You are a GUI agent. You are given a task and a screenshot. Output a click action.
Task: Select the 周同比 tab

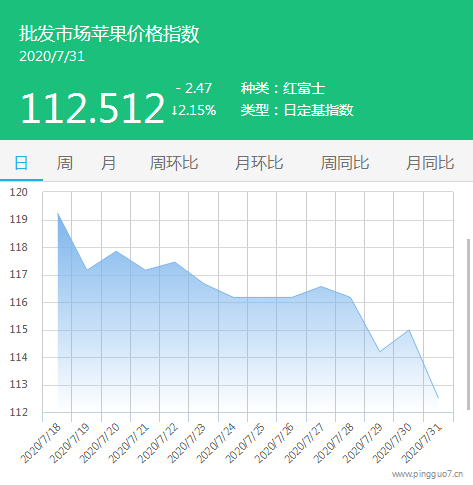click(345, 163)
